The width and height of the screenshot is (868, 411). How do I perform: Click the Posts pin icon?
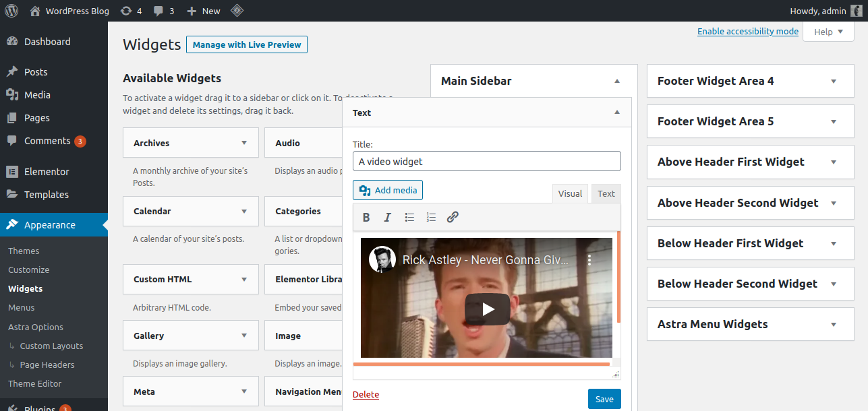point(12,72)
